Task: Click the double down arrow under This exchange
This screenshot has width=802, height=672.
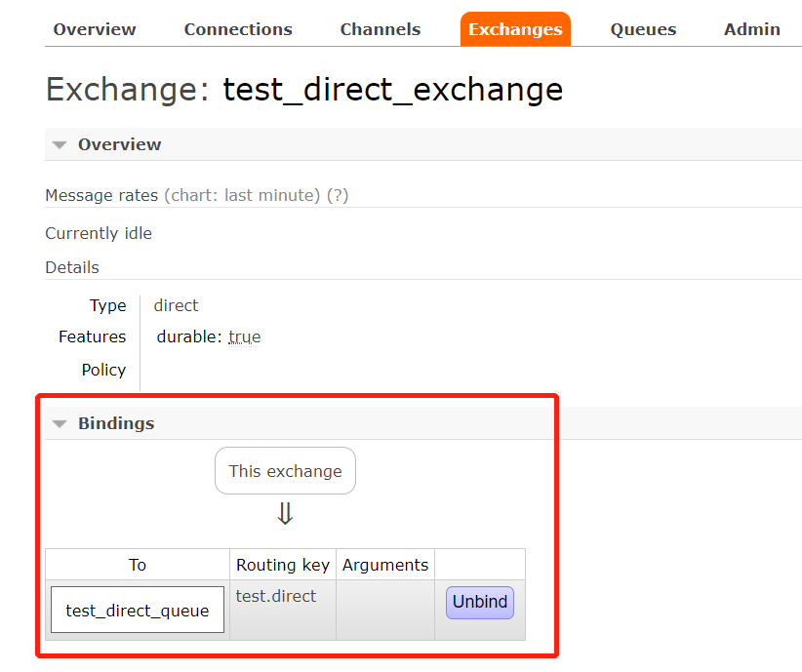Action: point(285,514)
